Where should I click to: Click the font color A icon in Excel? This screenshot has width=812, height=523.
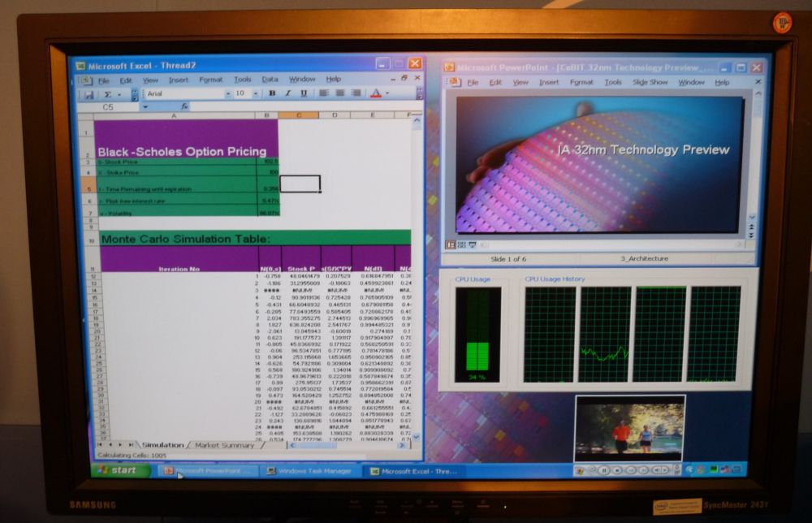pos(377,93)
